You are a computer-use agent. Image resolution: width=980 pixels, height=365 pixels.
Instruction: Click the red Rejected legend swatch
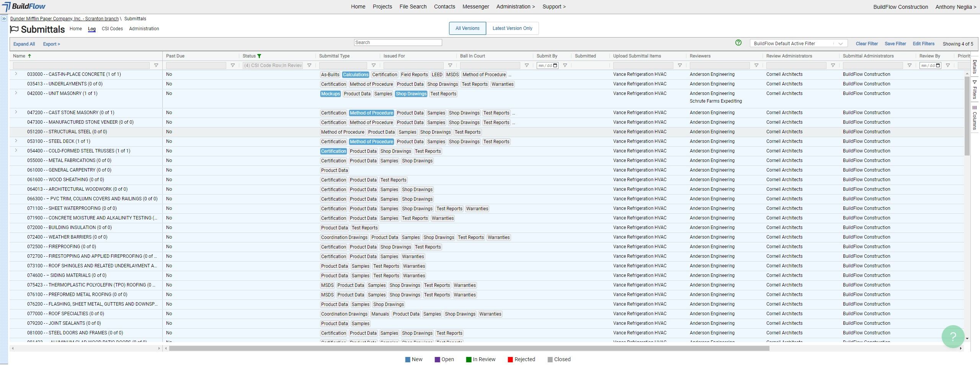510,360
